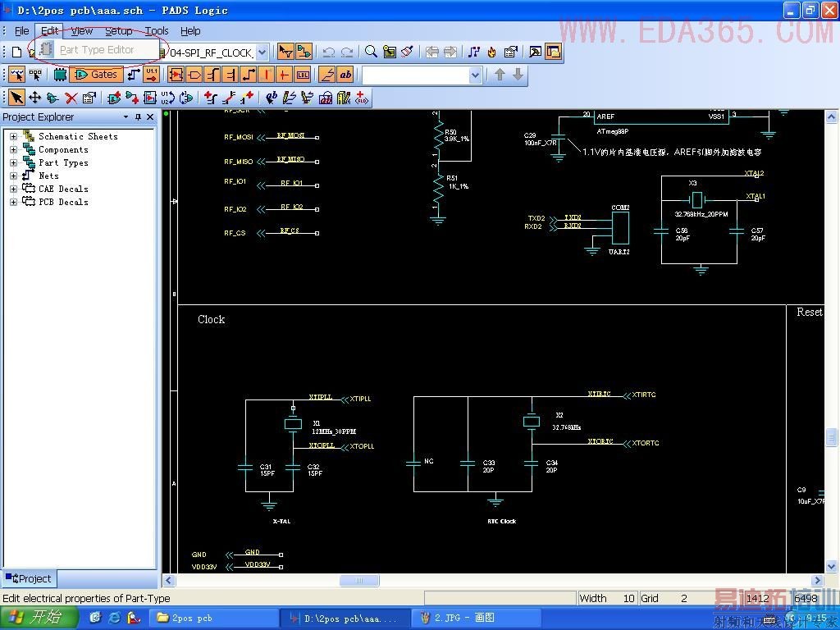The image size is (840, 630).
Task: Click the move tool with four arrows
Action: point(34,98)
